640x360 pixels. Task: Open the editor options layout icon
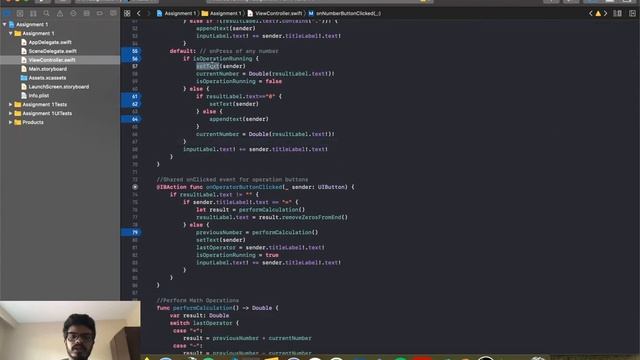618,13
